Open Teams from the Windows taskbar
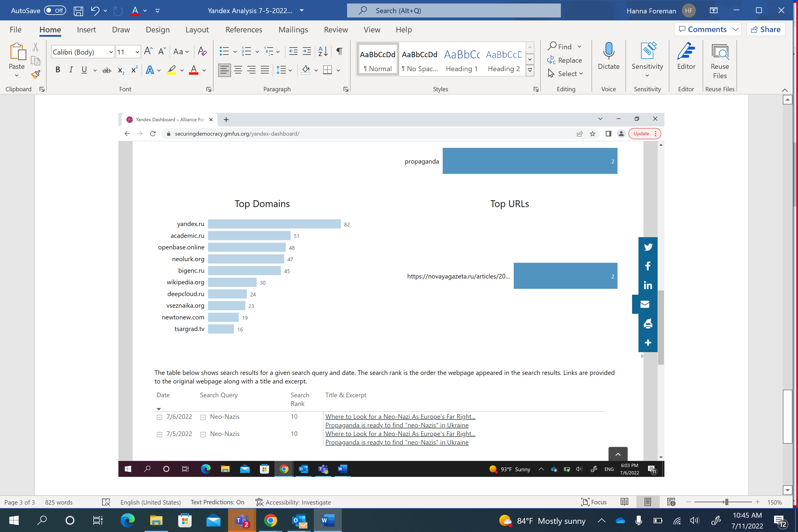Viewport: 798px width, 532px height. pos(242,520)
